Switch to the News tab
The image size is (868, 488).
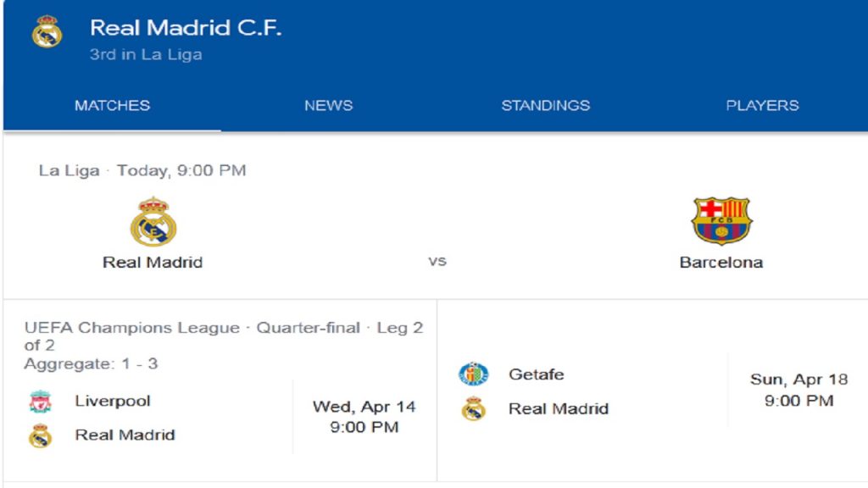tap(328, 106)
